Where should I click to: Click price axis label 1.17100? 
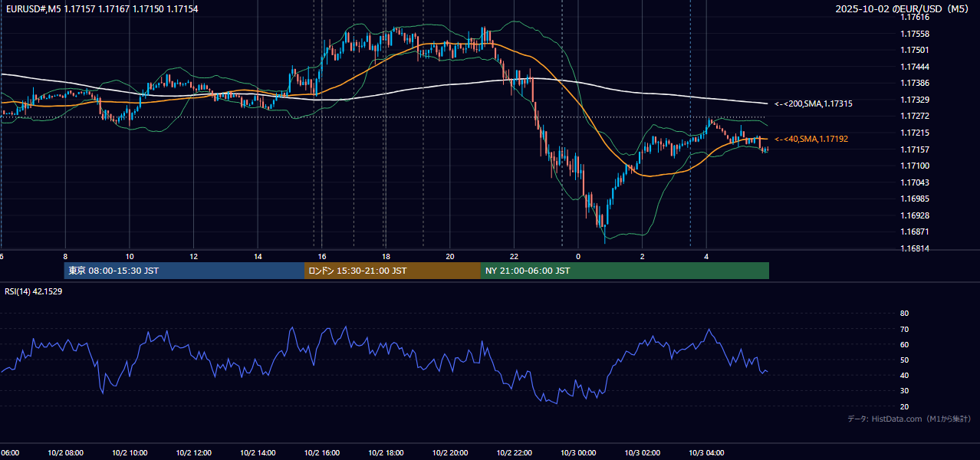pyautogui.click(x=915, y=166)
